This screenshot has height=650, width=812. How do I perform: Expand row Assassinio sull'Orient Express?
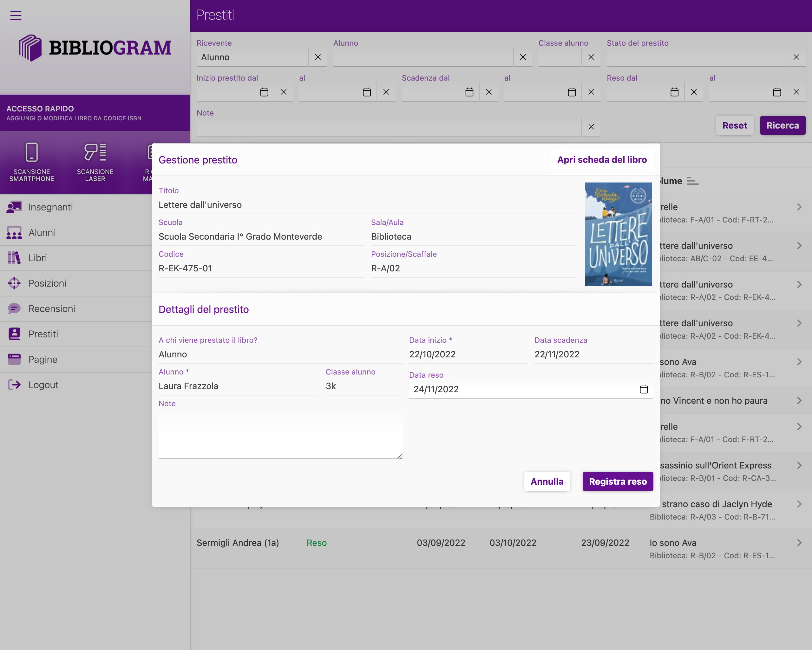tap(799, 466)
